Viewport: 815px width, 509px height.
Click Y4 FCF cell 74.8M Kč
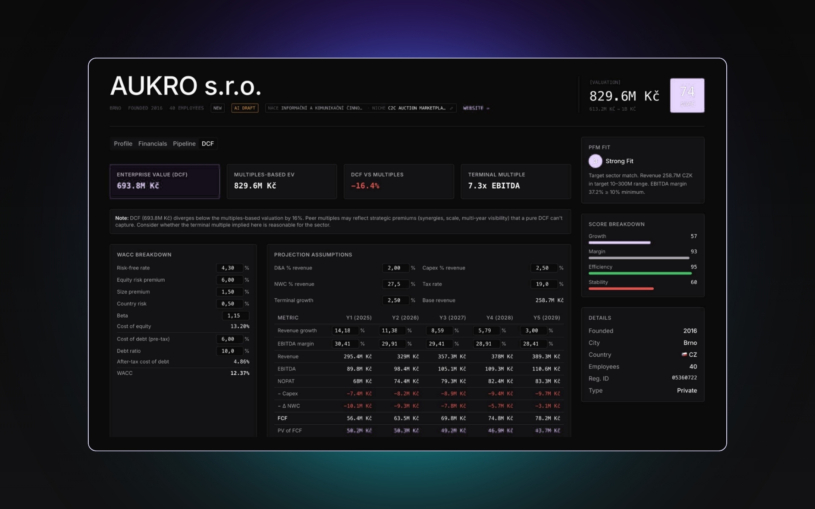tap(501, 419)
